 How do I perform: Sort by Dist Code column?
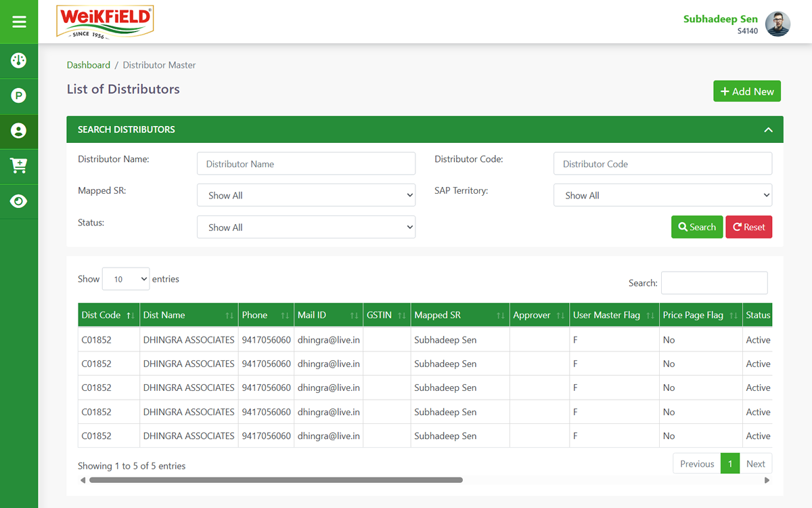(x=108, y=315)
